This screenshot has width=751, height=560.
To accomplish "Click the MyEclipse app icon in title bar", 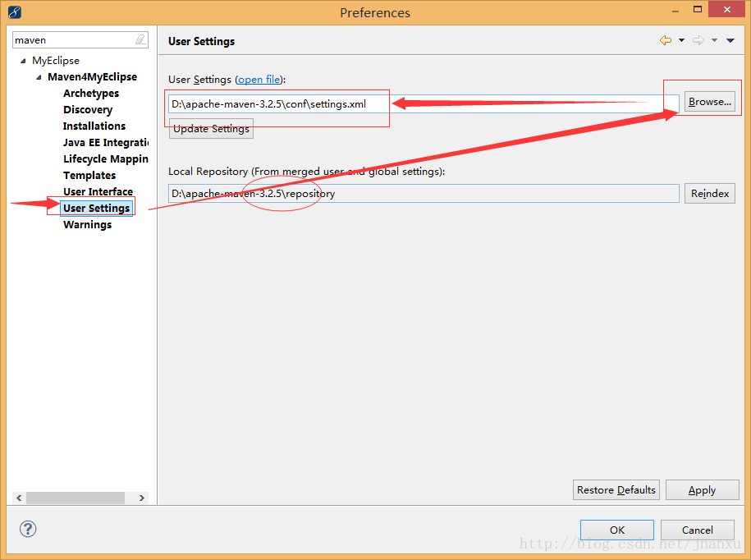I will (x=15, y=12).
